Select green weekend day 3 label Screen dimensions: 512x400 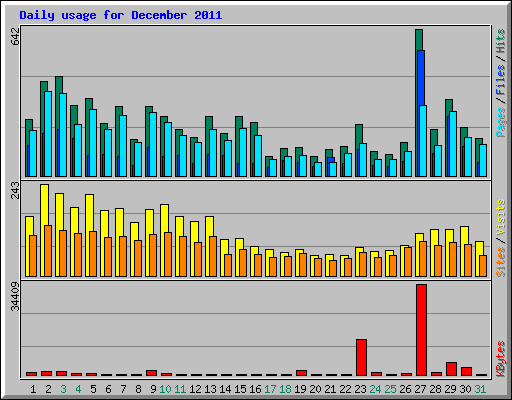(x=63, y=389)
